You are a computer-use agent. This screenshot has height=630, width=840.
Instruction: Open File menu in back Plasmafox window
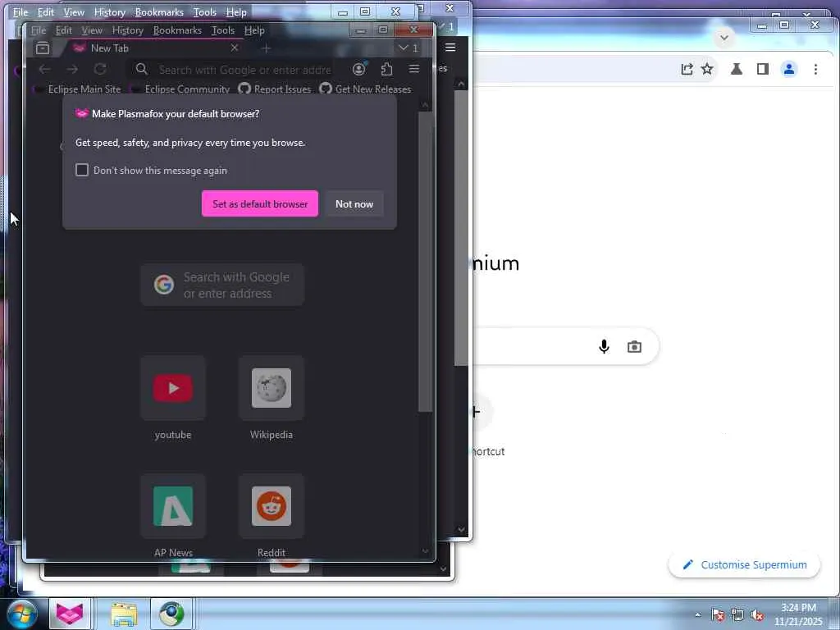pyautogui.click(x=21, y=12)
